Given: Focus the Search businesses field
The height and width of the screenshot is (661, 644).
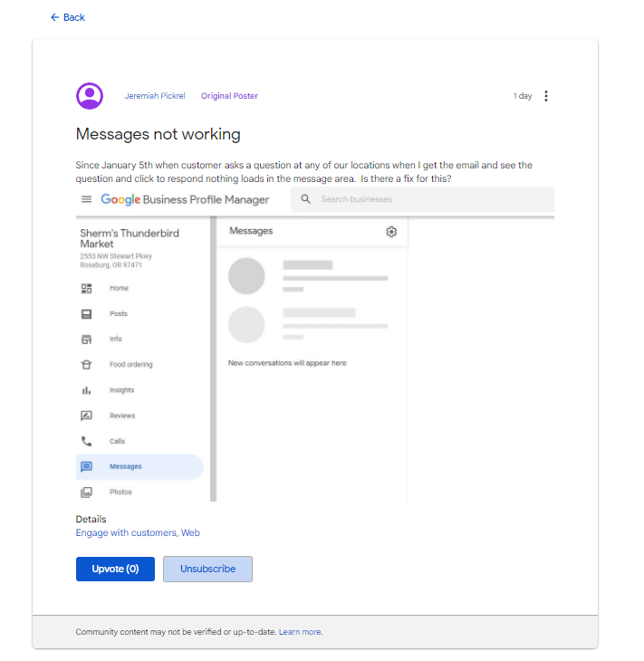Looking at the screenshot, I should pyautogui.click(x=423, y=199).
